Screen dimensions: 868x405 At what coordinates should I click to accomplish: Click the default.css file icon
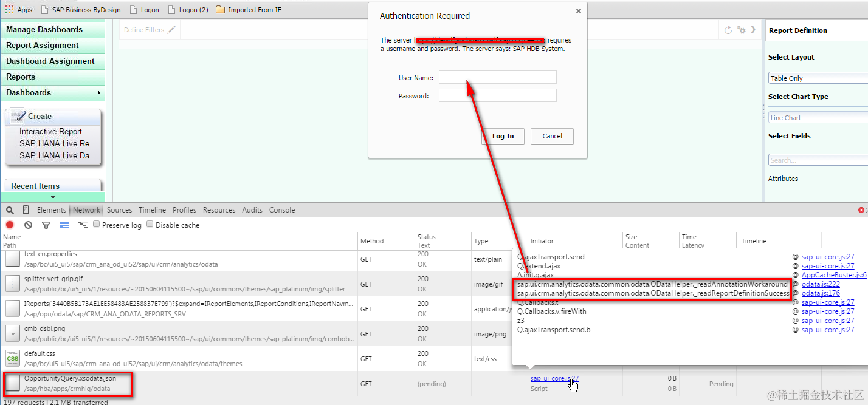click(13, 358)
